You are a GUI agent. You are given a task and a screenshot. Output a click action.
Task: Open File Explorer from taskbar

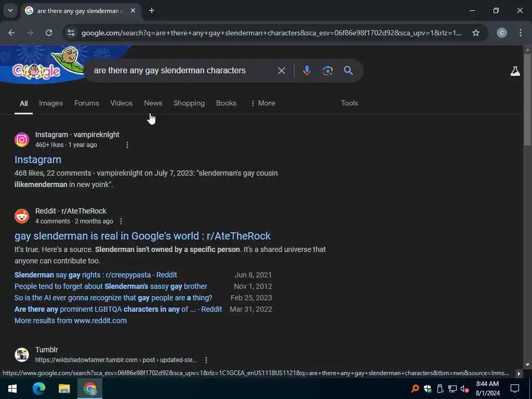tap(64, 389)
